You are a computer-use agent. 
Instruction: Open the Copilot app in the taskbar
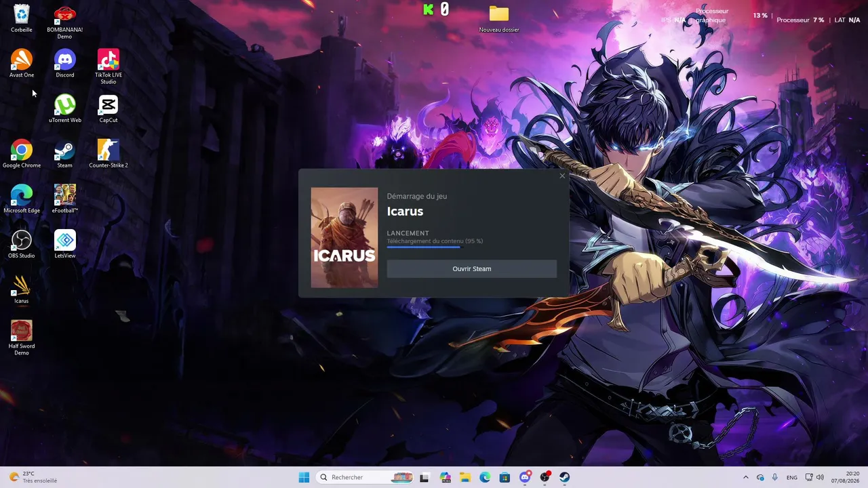[x=445, y=477]
